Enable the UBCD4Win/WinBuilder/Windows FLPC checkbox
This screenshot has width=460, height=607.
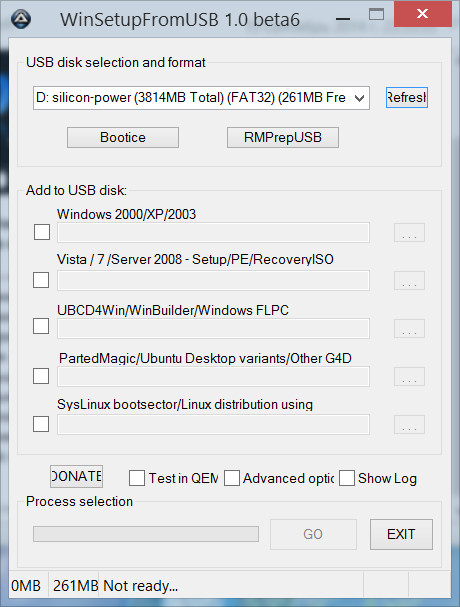41,326
